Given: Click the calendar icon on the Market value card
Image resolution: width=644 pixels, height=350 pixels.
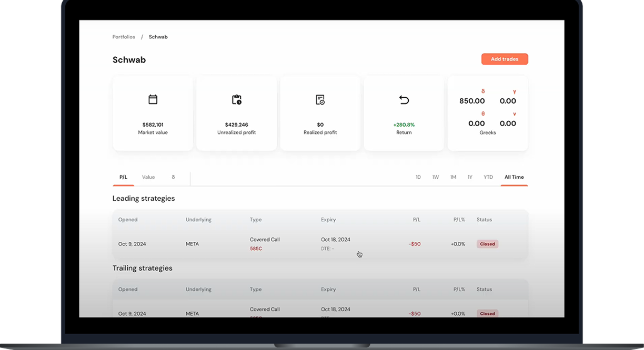Looking at the screenshot, I should (153, 99).
